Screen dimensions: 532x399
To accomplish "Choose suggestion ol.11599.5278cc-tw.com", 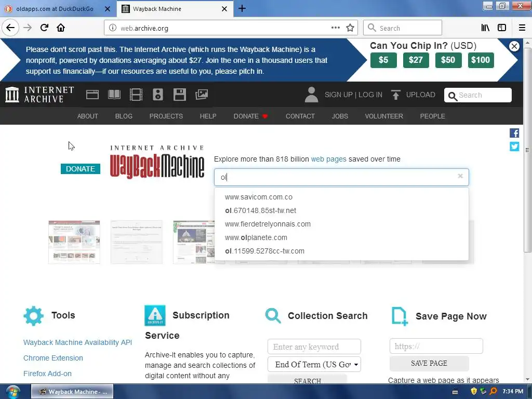I will pos(341,251).
